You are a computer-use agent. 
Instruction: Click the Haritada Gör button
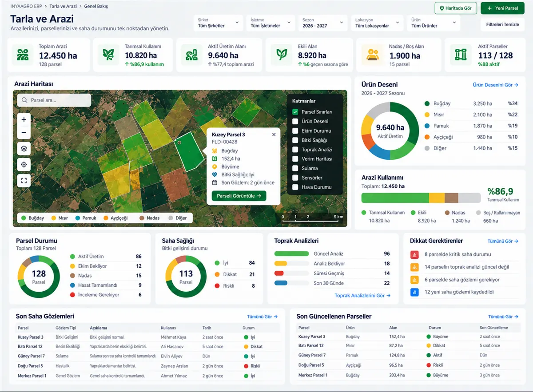click(456, 8)
